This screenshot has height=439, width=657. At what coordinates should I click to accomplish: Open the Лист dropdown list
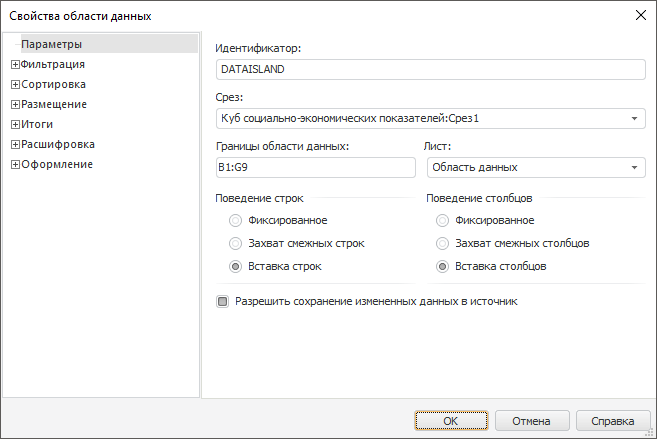[635, 167]
